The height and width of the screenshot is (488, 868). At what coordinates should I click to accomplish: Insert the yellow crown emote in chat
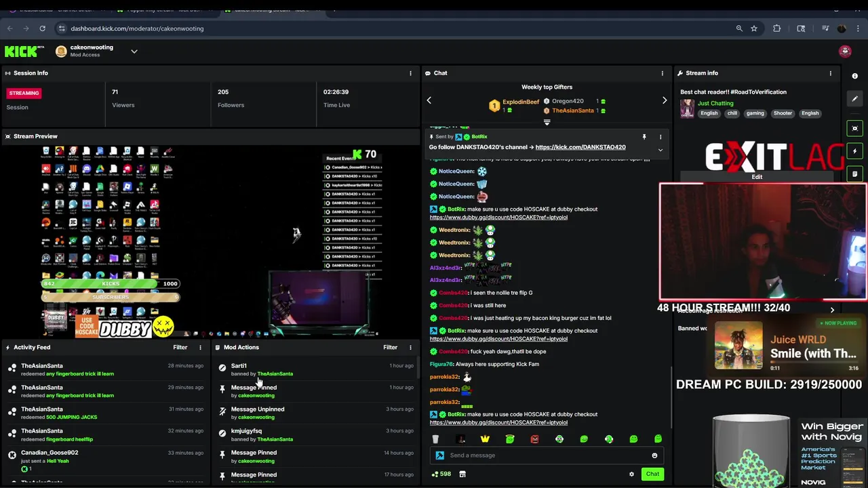485,439
